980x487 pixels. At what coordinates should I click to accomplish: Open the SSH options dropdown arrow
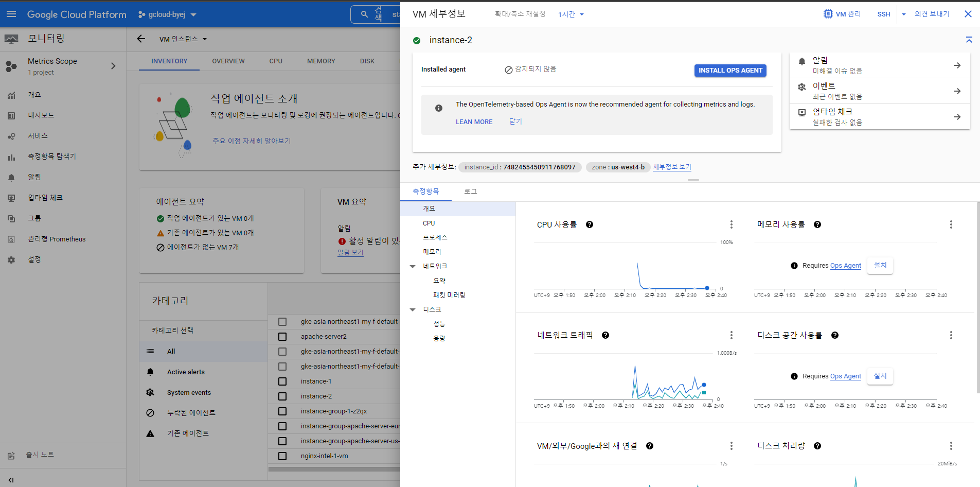[904, 14]
